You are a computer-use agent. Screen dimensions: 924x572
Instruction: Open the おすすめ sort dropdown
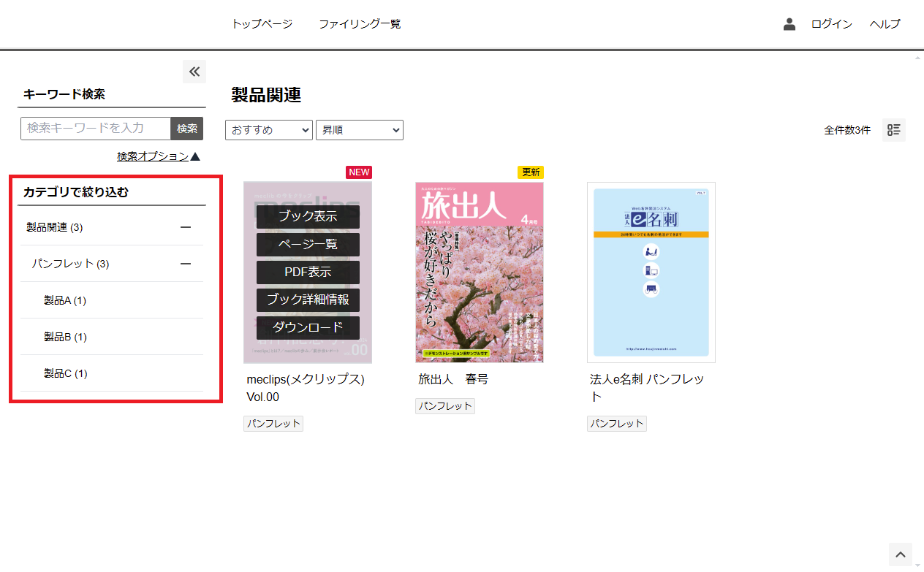(269, 130)
